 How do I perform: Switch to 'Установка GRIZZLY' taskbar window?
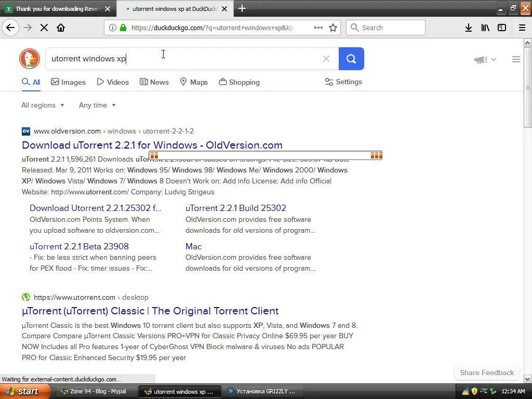[263, 391]
